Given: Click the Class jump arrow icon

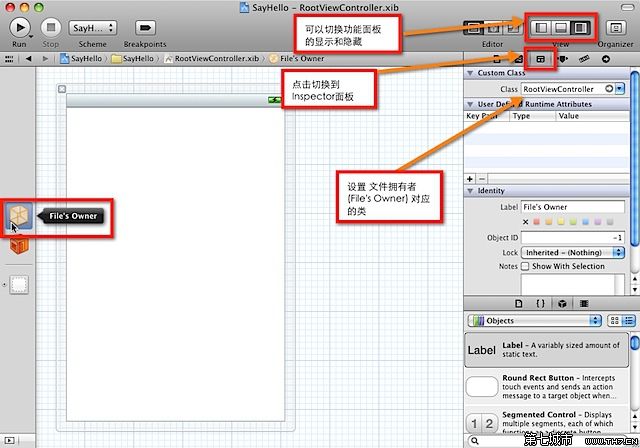Looking at the screenshot, I should 609,89.
